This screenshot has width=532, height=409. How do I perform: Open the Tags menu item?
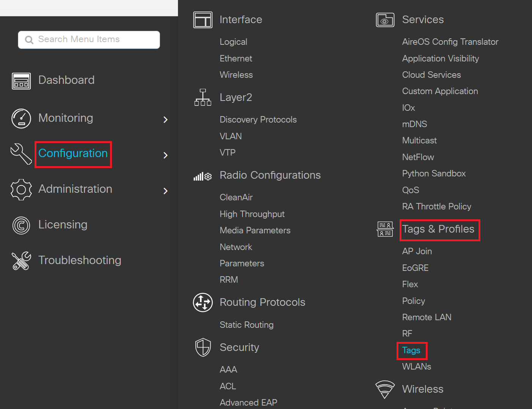point(411,350)
